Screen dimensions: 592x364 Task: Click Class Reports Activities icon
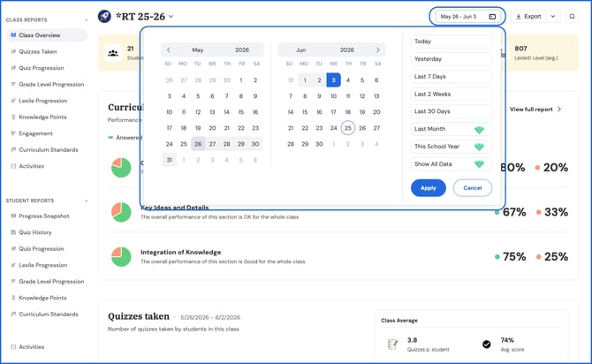tap(13, 166)
